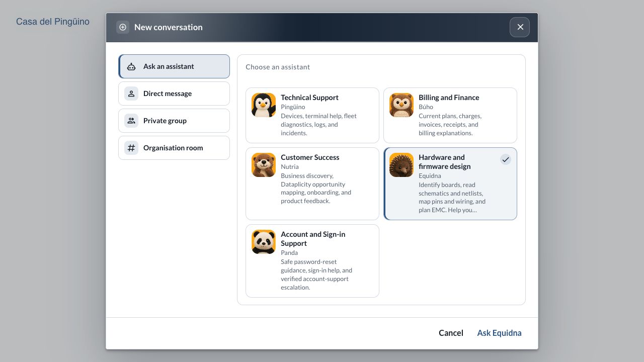Click the description starting 'Safe password-reset guidance'
The width and height of the screenshot is (644, 362).
pos(316,275)
